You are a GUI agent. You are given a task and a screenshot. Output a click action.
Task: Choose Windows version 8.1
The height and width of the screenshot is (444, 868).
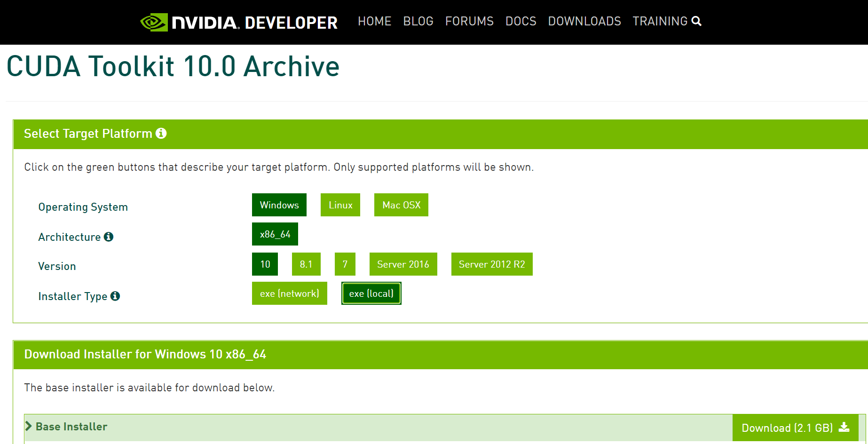pyautogui.click(x=306, y=264)
